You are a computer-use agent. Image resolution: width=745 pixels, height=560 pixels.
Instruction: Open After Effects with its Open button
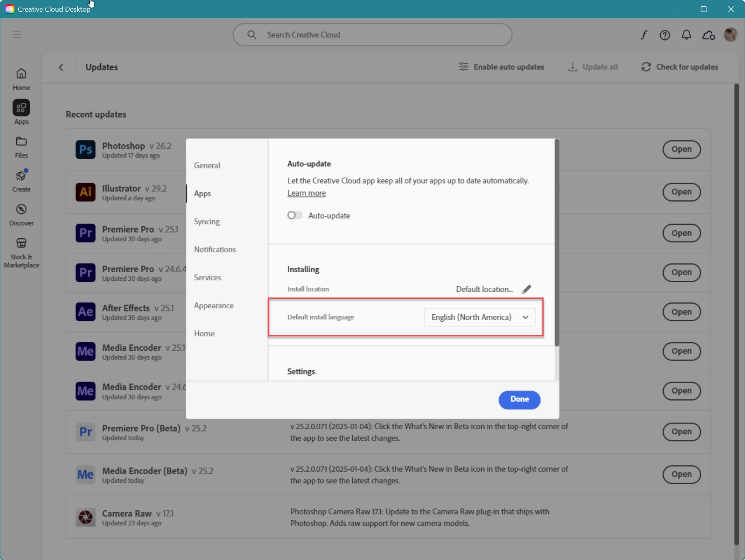click(x=682, y=312)
